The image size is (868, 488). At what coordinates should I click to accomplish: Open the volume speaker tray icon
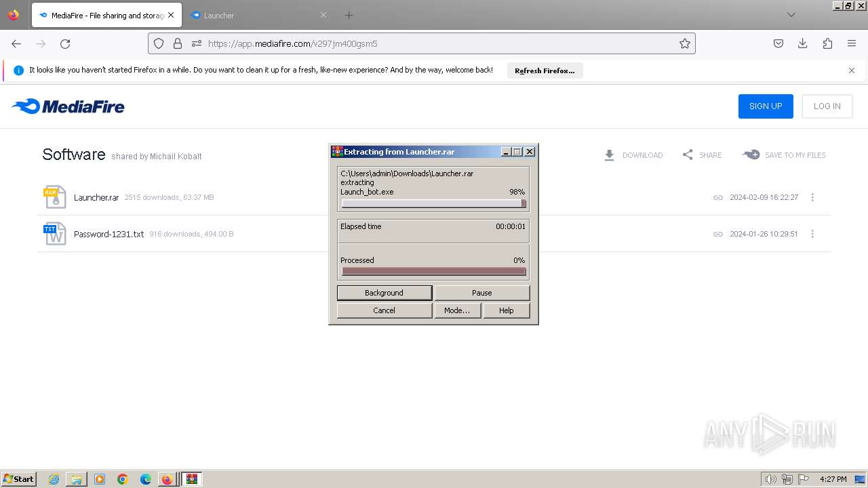[x=771, y=479]
